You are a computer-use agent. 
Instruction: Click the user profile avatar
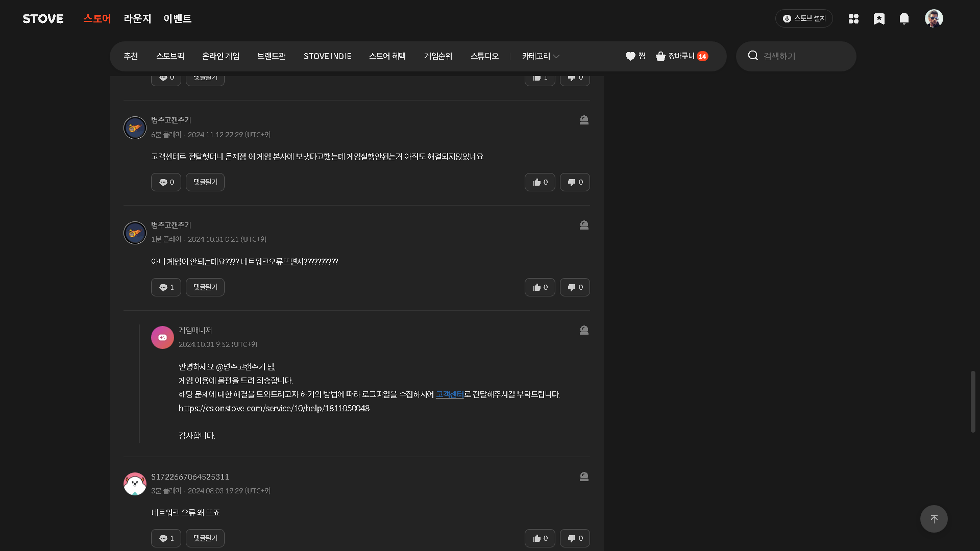[x=934, y=18]
